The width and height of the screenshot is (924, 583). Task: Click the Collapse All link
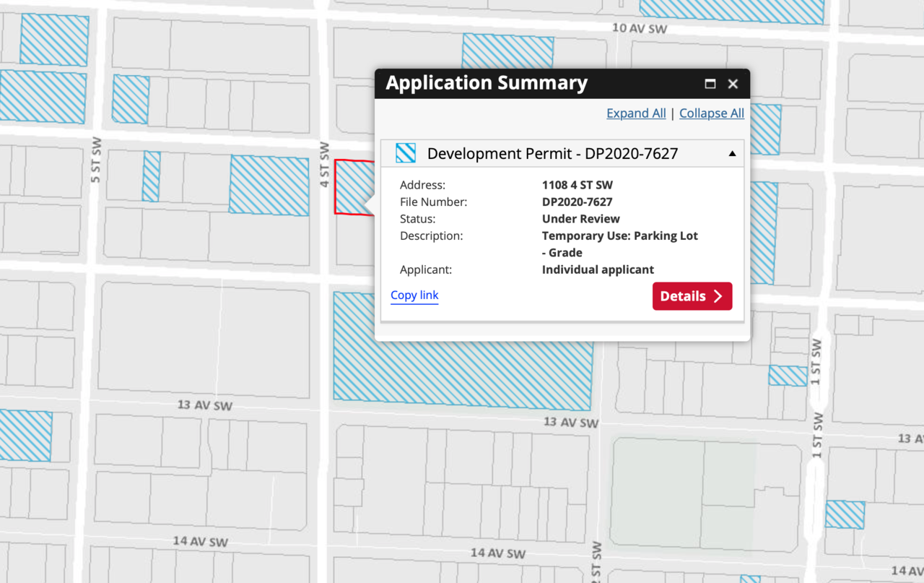click(x=712, y=113)
